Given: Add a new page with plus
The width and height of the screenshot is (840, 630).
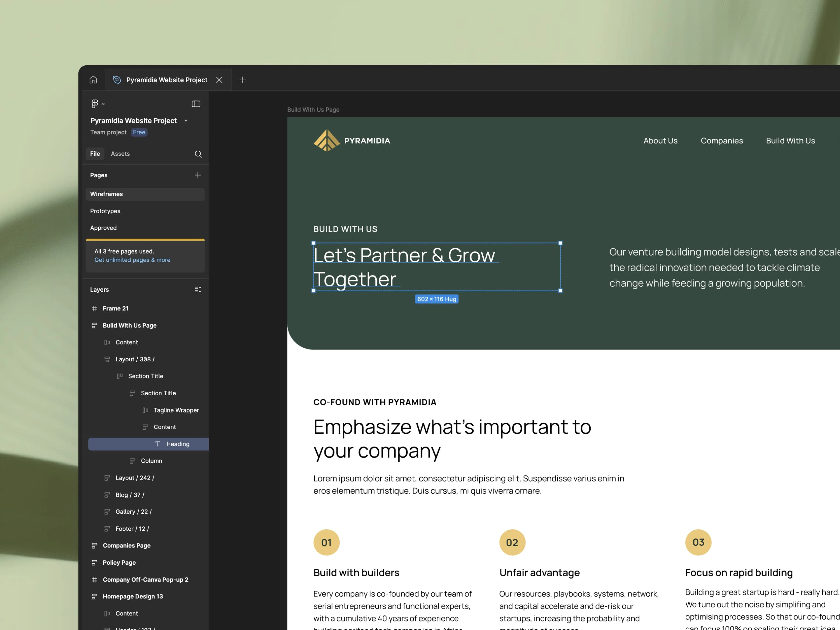Looking at the screenshot, I should click(198, 175).
